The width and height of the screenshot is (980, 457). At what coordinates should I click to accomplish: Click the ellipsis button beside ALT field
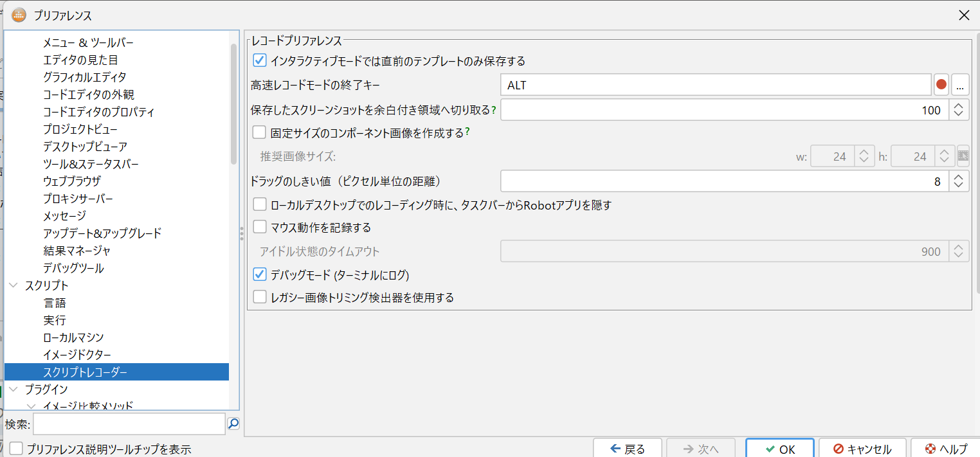[960, 85]
